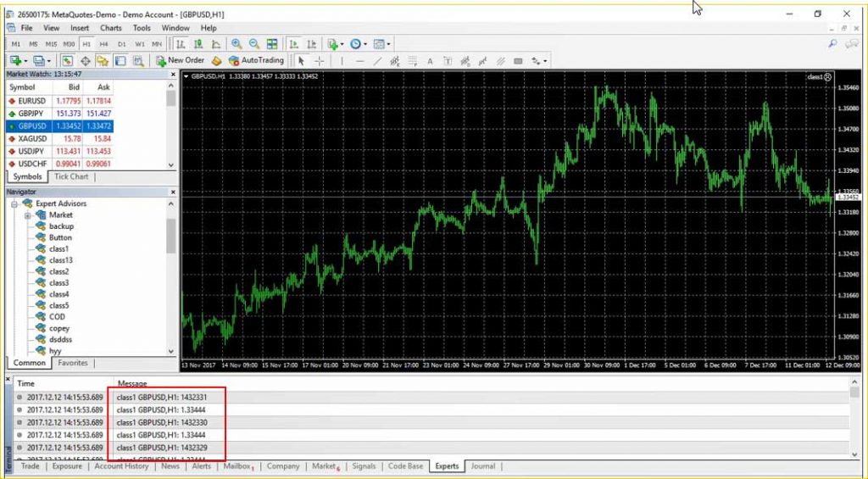
Task: Click the Navigator panel vertical scrollbar
Action: 171,277
